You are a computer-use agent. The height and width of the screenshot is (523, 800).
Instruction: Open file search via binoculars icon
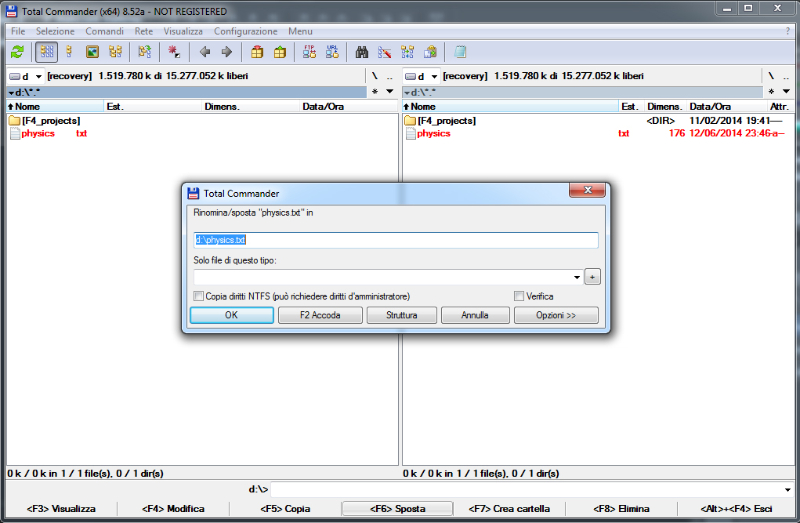pos(363,52)
